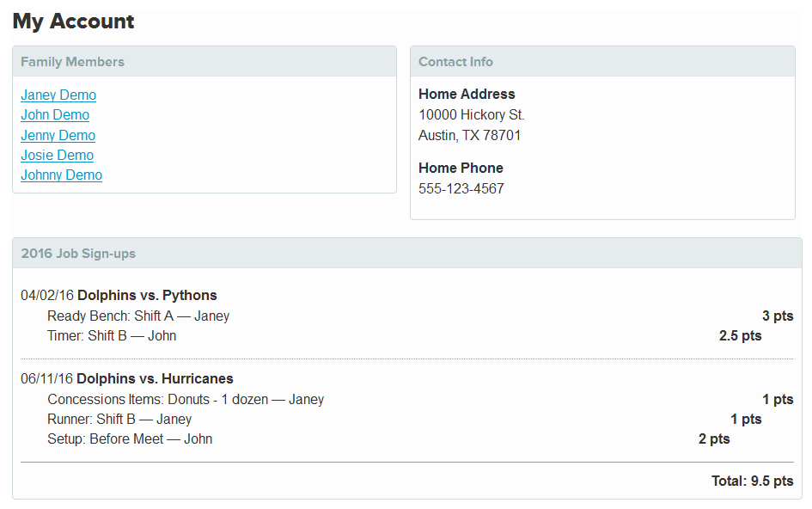Screen dimensions: 812x509
Task: Open Johnny Demo family member link
Action: point(62,175)
